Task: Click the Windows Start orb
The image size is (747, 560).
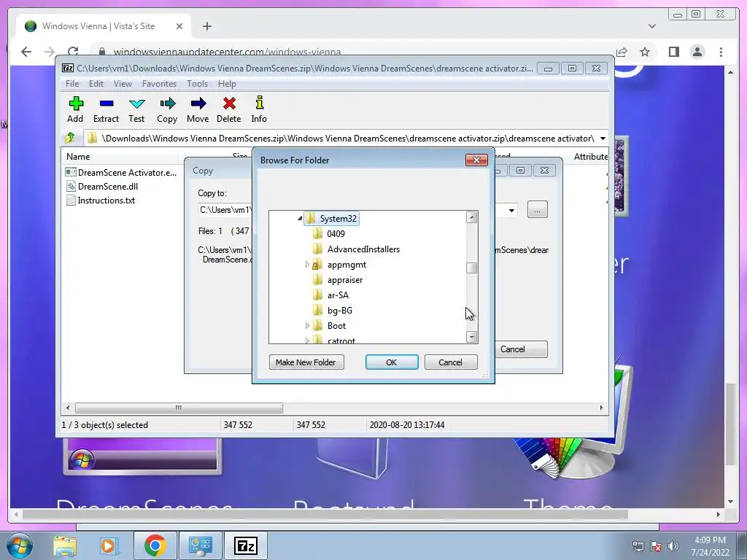Action: coord(20,545)
